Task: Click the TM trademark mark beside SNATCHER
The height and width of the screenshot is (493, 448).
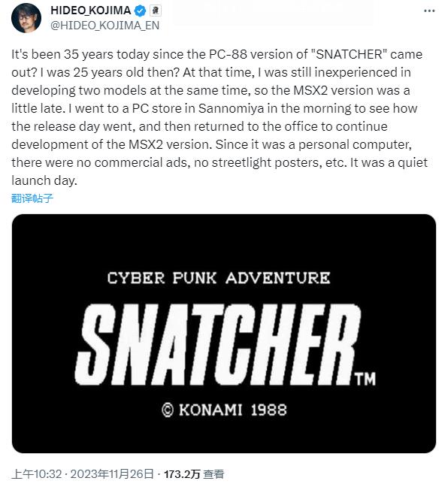Action: click(365, 380)
